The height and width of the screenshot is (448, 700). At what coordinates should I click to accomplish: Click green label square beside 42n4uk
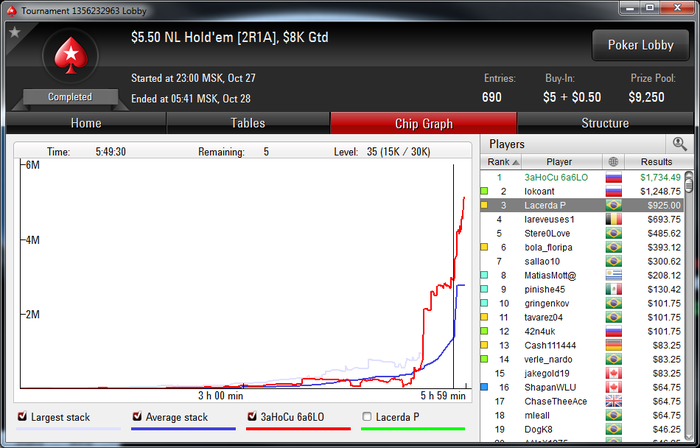[x=484, y=331]
